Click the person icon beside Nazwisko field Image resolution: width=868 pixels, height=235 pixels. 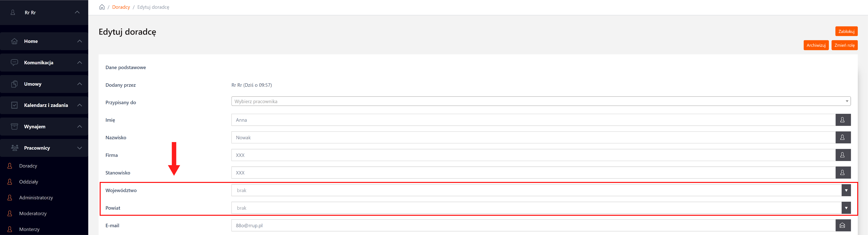(x=843, y=137)
